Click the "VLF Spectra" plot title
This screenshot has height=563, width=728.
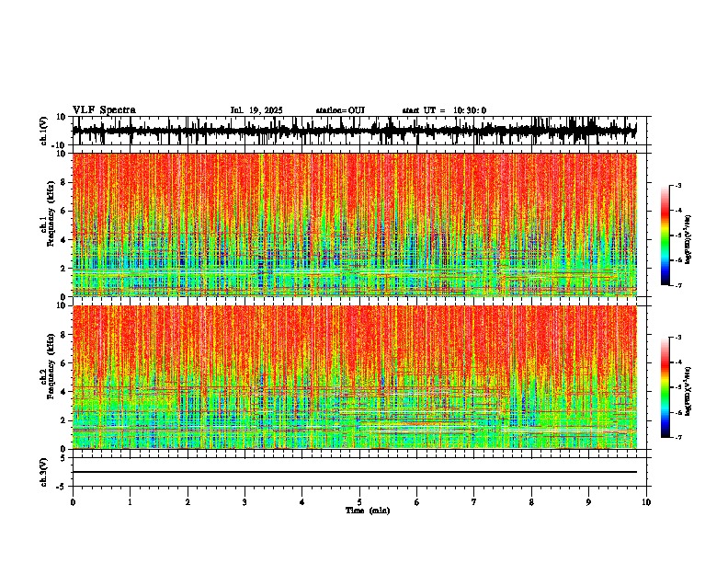click(104, 110)
